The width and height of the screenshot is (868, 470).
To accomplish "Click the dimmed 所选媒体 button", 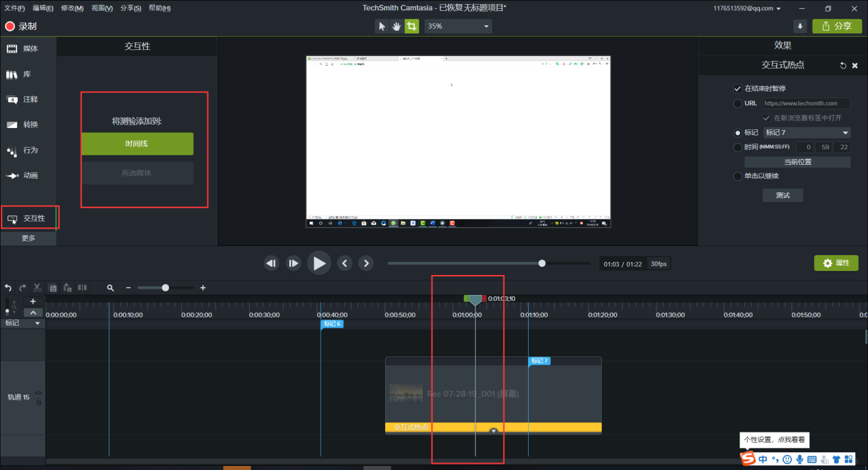I will (x=137, y=173).
